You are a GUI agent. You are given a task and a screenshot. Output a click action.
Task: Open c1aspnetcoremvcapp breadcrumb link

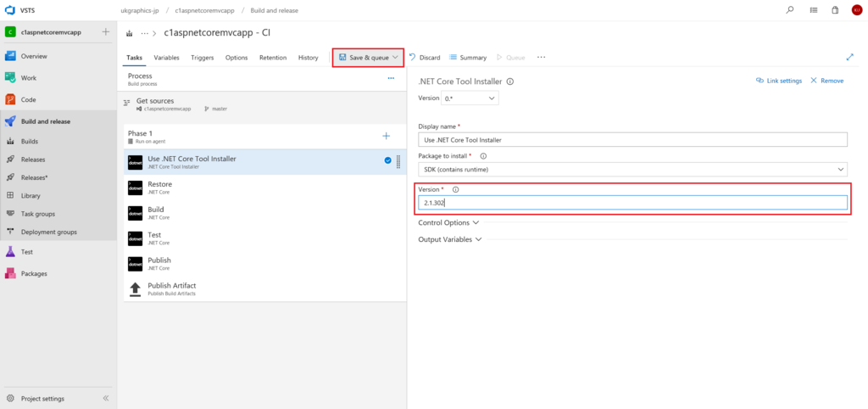204,10
